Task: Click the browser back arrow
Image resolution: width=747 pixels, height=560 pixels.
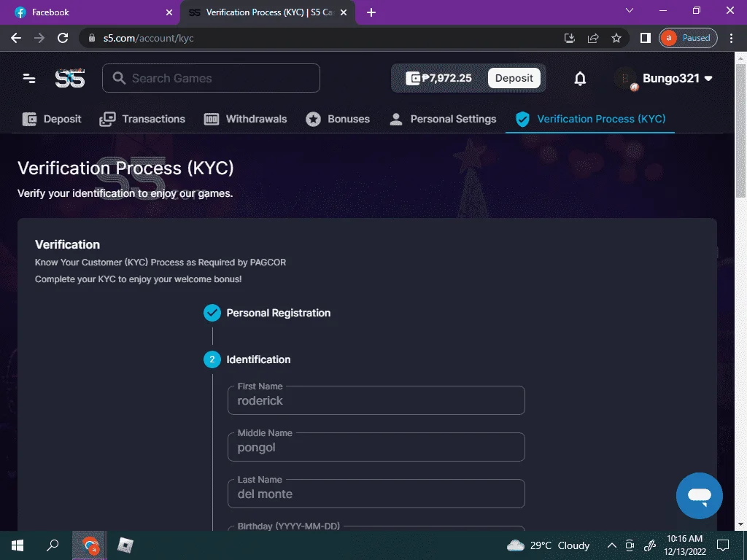Action: coord(16,38)
